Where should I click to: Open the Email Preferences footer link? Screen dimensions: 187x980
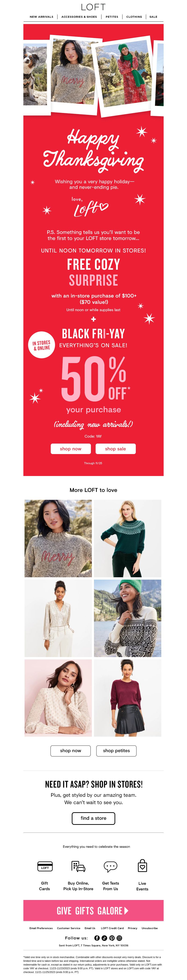click(41, 928)
